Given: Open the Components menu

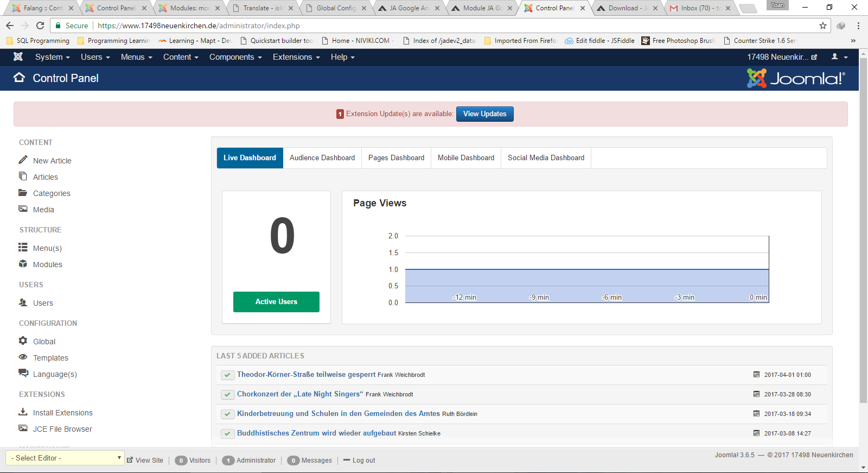Looking at the screenshot, I should pos(235,57).
